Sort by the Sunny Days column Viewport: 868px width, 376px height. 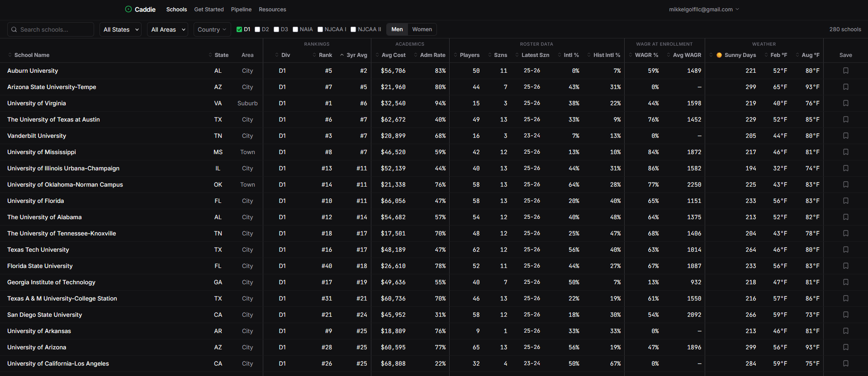[740, 55]
